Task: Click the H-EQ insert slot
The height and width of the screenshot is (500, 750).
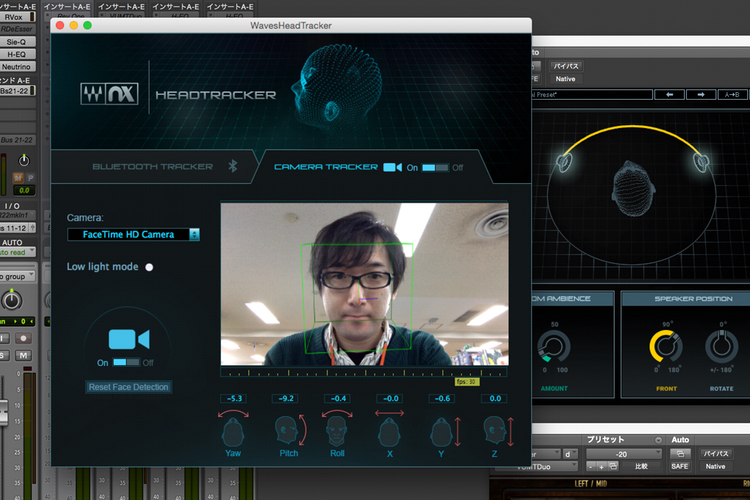Action: click(x=18, y=54)
